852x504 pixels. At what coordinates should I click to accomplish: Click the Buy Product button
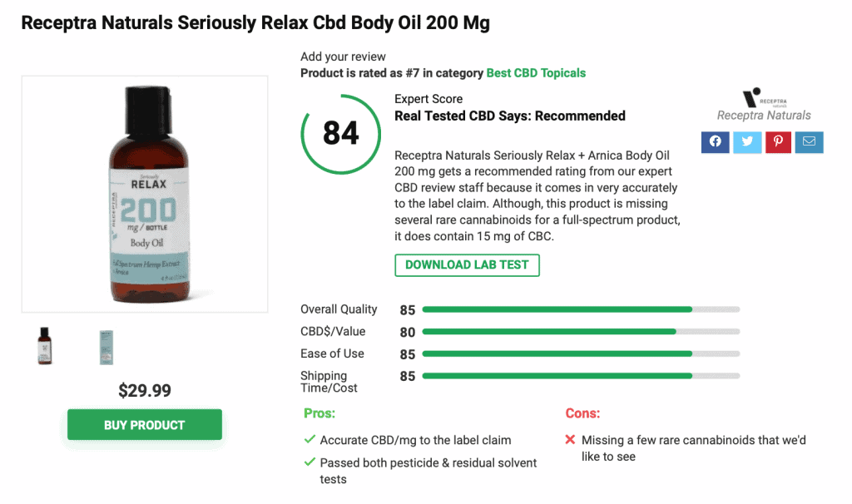coord(144,424)
